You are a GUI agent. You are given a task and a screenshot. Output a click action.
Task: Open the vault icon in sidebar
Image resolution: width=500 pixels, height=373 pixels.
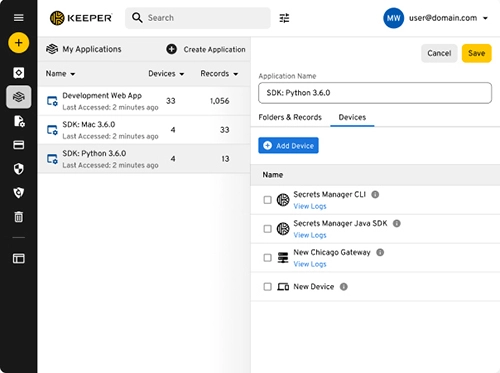(19, 73)
